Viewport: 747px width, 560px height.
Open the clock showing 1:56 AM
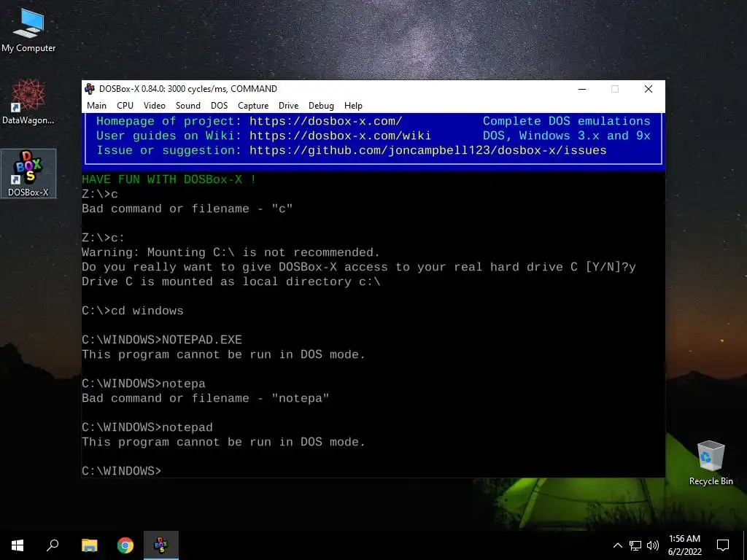(x=684, y=539)
